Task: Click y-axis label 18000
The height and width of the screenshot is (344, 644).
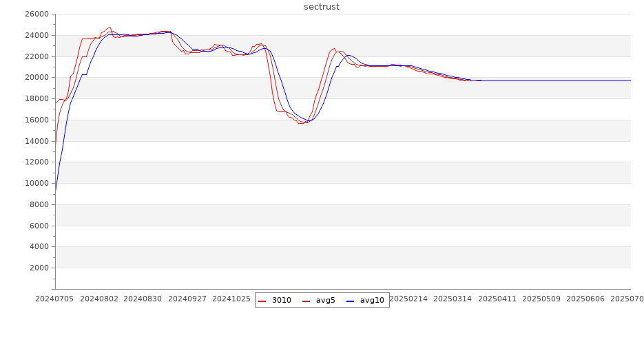Action: (x=37, y=98)
